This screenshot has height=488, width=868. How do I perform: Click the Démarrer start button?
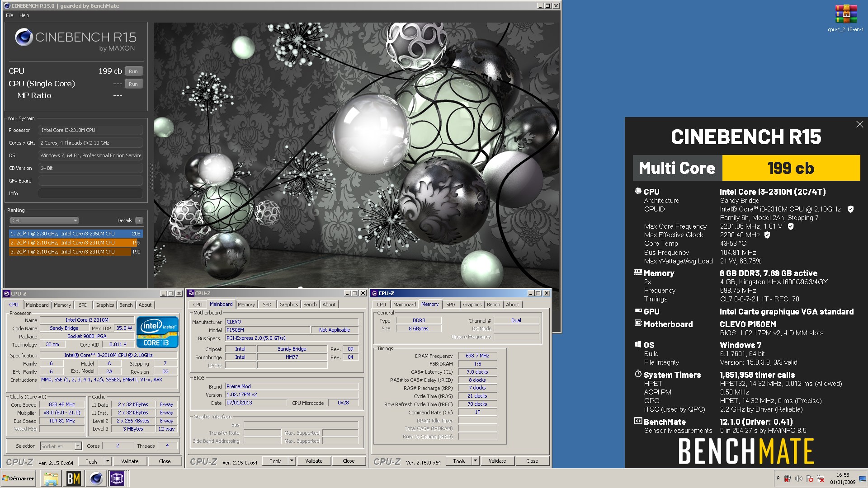(x=19, y=479)
